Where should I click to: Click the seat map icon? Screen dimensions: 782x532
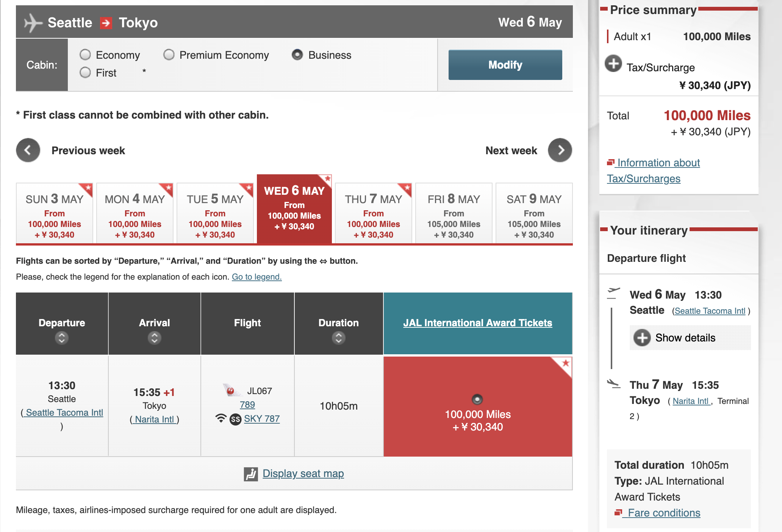250,474
